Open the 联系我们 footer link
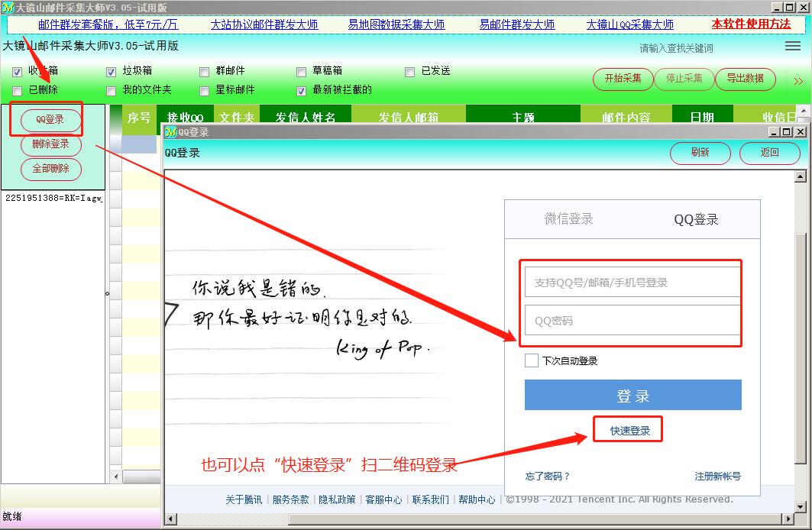 coord(430,499)
